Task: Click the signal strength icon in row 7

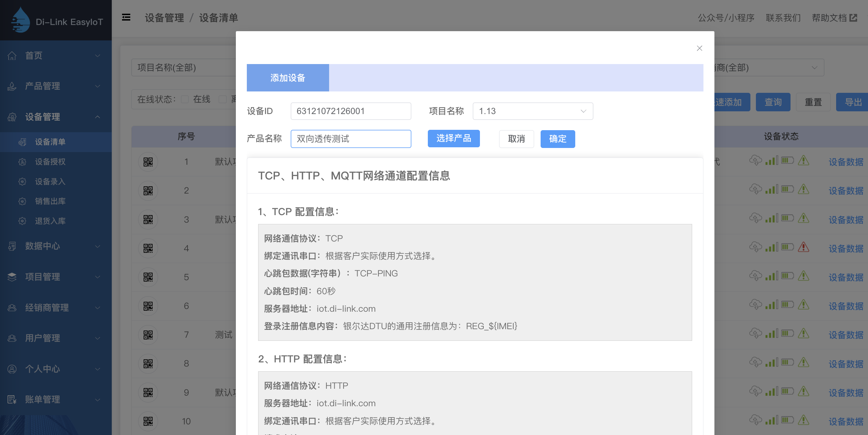Action: (x=772, y=333)
